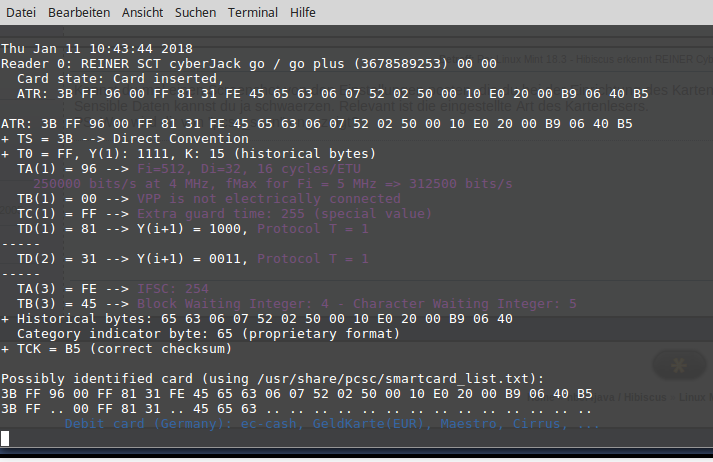
Task: Click the 'Category indicator byte: 65' line
Action: (207, 333)
